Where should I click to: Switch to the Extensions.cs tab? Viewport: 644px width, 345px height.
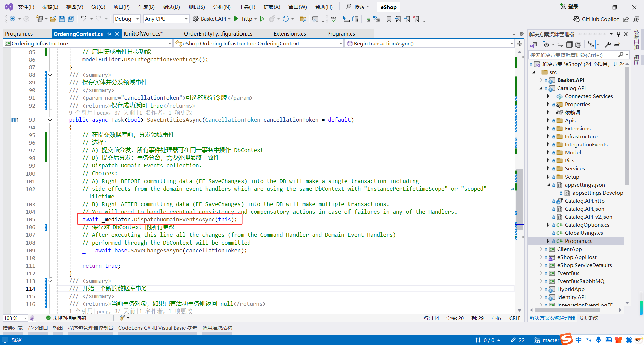[x=289, y=33]
